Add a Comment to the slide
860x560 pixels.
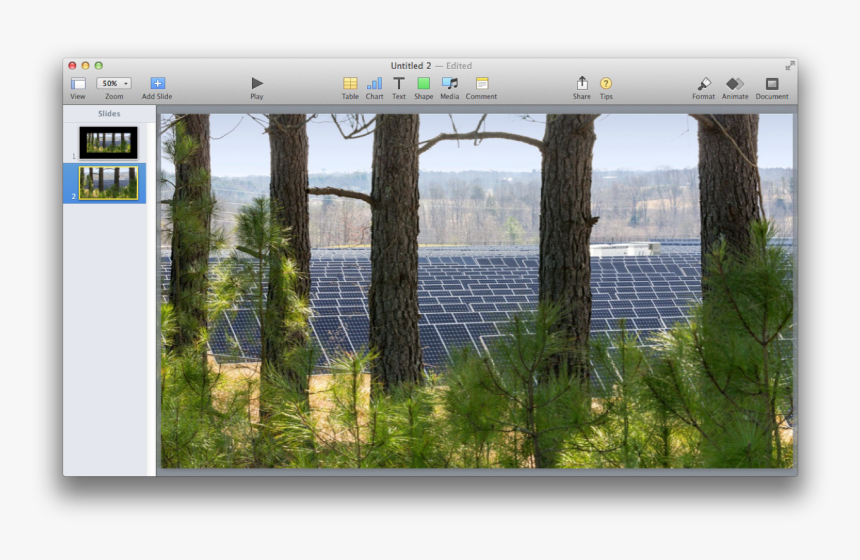click(x=481, y=84)
